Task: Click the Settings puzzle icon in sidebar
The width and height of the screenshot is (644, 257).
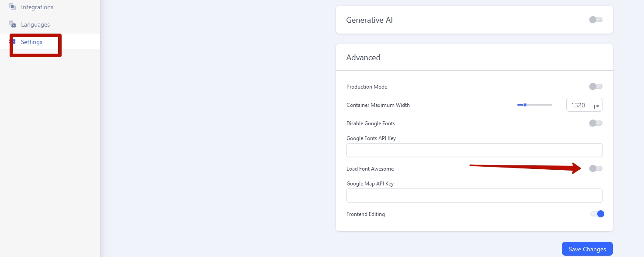Action: coord(13,42)
